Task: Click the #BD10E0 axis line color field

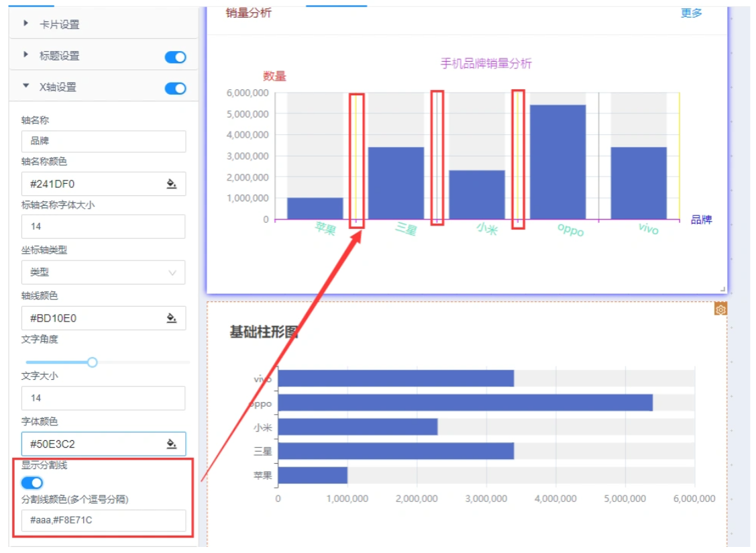Action: tap(103, 318)
